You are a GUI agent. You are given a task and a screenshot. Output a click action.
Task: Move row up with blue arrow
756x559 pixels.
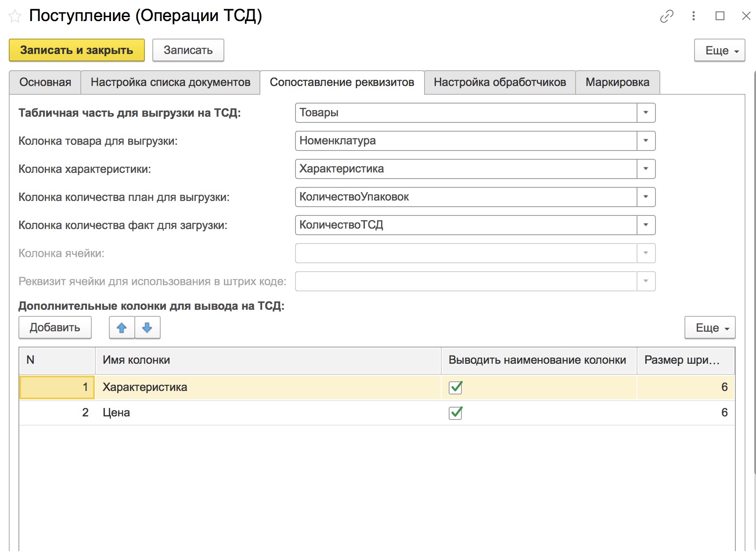tap(122, 327)
